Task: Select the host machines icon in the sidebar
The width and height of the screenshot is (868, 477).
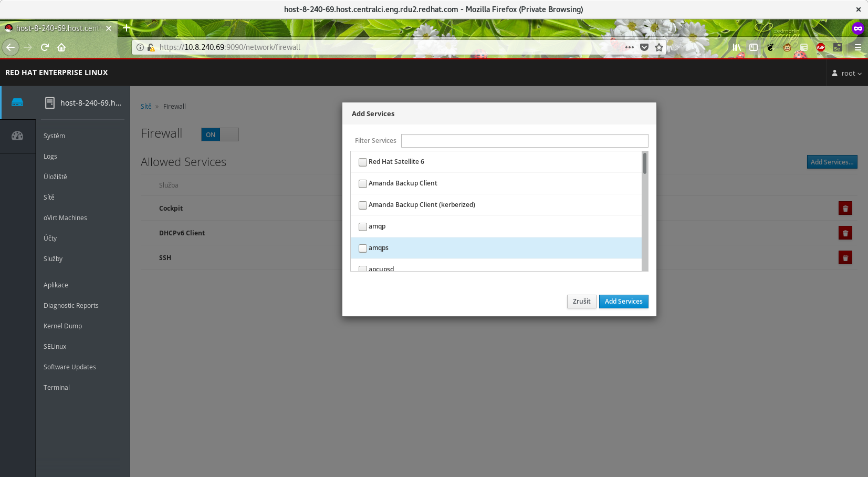Action: (18, 102)
